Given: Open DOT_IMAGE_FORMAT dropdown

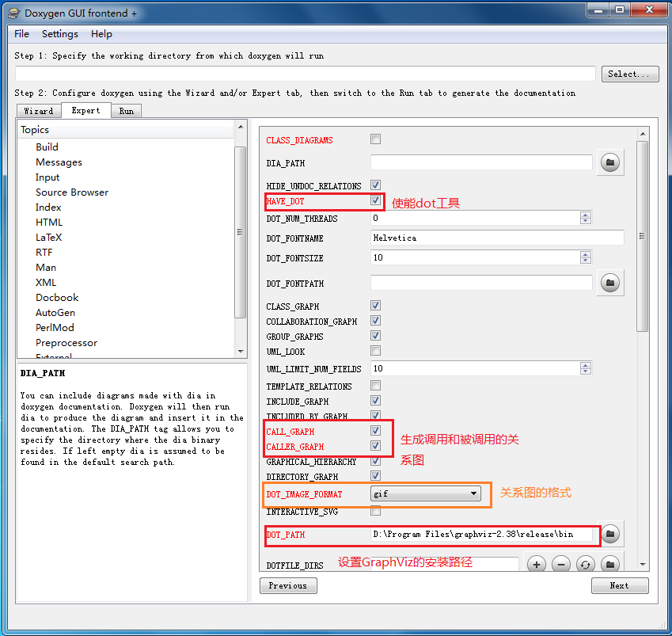Looking at the screenshot, I should pyautogui.click(x=425, y=493).
